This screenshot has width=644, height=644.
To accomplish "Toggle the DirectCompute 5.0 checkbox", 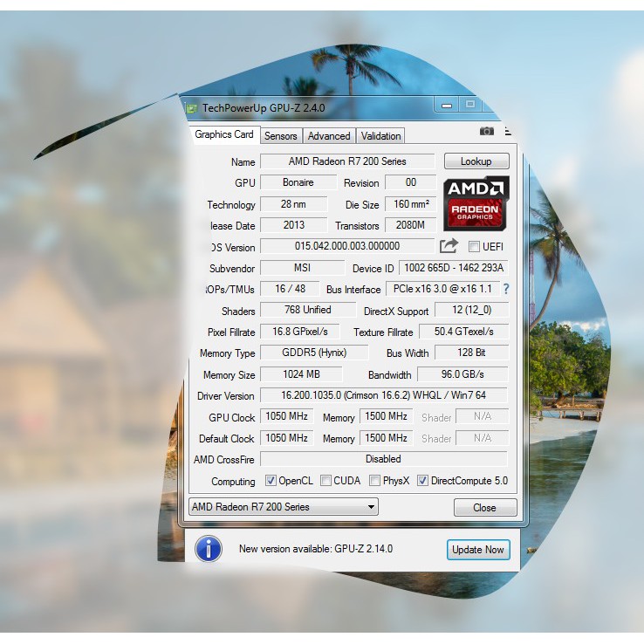I will coord(423,481).
